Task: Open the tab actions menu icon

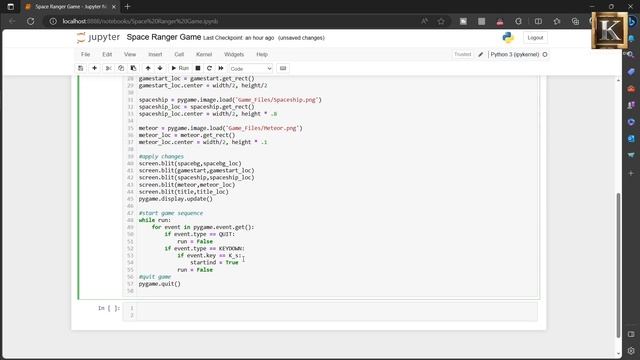Action: click(x=11, y=7)
